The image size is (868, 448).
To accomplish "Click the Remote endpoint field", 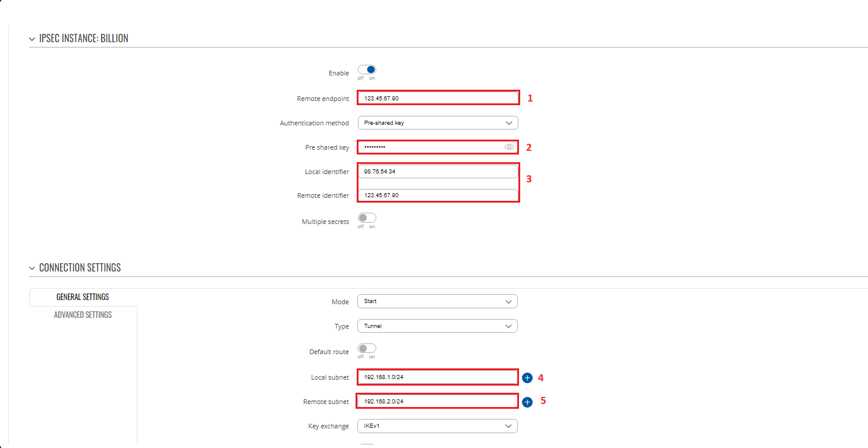I will point(438,98).
